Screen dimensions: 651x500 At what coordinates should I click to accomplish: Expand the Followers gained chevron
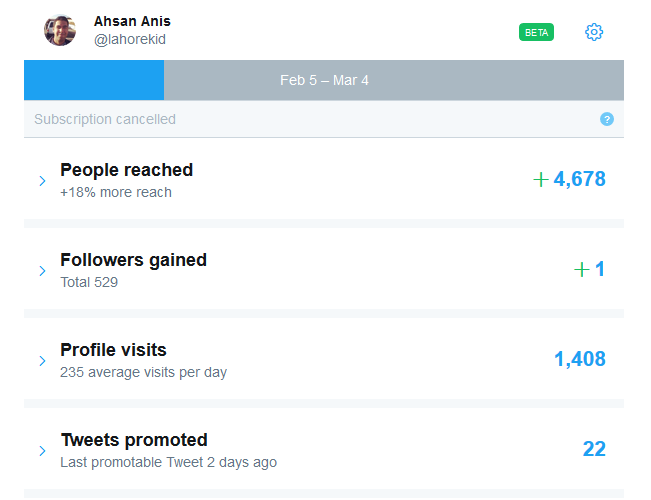(x=42, y=271)
